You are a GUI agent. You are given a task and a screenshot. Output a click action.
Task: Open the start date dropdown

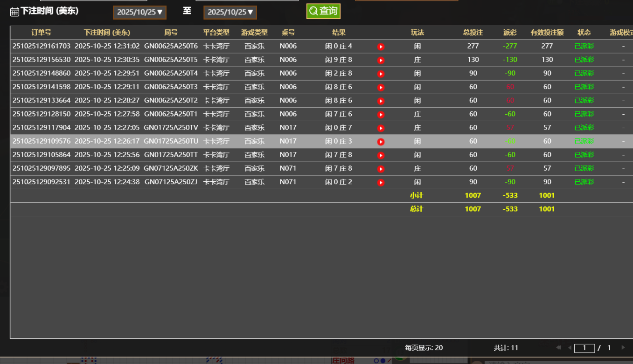139,13
